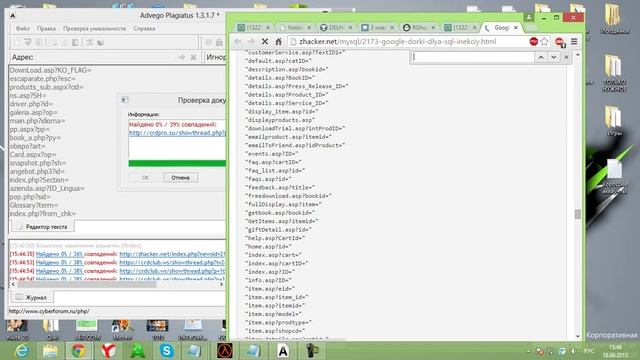Open the Справка menu
The width and height of the screenshot is (640, 360).
(x=144, y=29)
